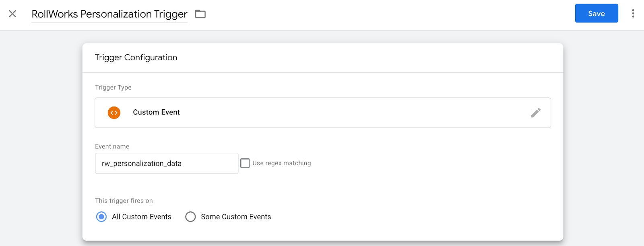The height and width of the screenshot is (246, 644).
Task: Click the 'Trigger Type' section label
Action: [x=113, y=88]
